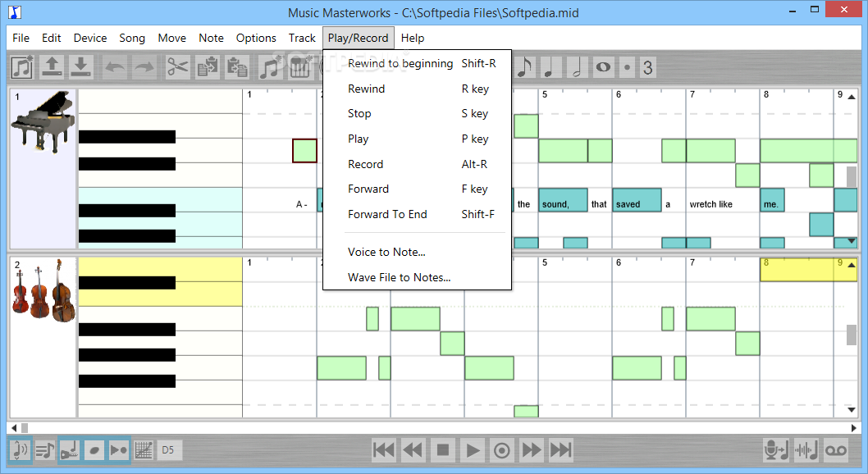Click the Rewind transport button
The image size is (868, 474).
413,450
